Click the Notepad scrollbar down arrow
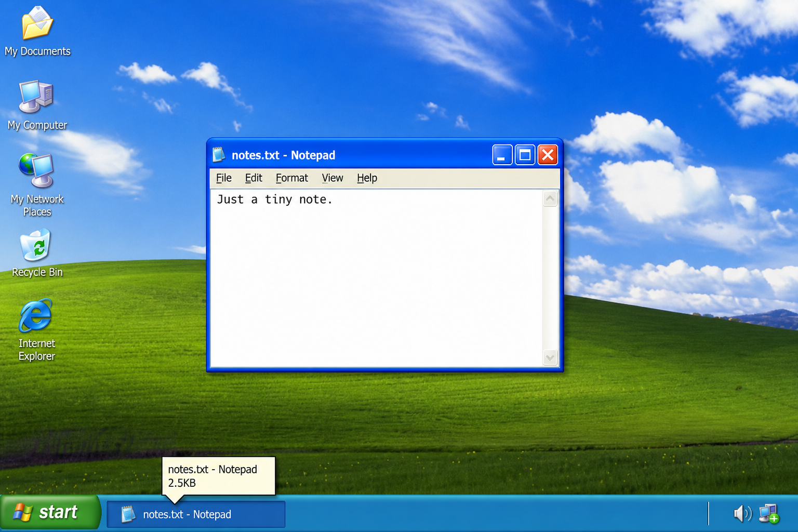This screenshot has height=532, width=798. [550, 357]
